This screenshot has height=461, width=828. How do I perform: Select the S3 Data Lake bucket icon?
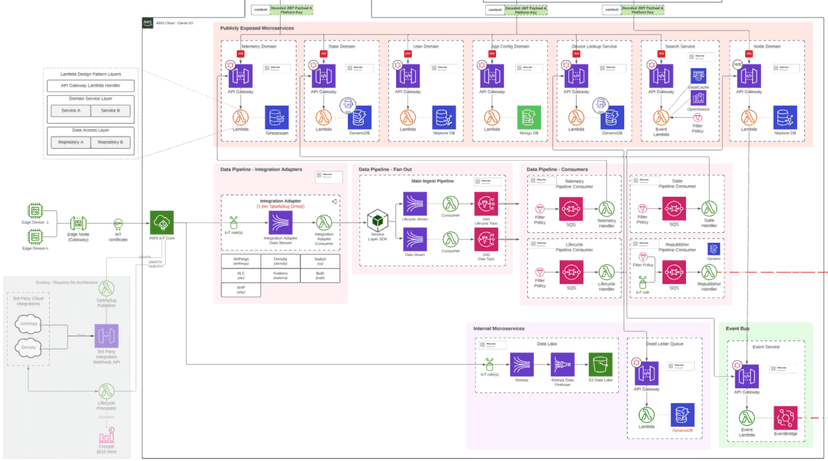click(x=600, y=364)
